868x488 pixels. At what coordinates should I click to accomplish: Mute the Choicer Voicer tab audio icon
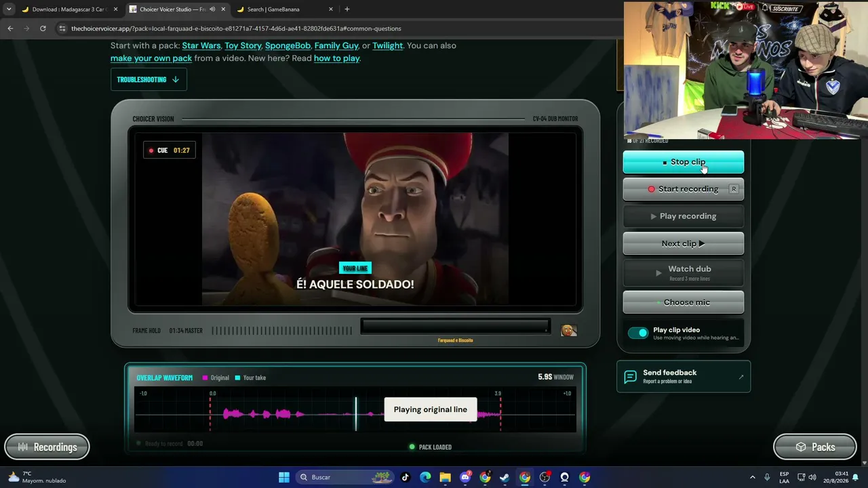coord(212,9)
